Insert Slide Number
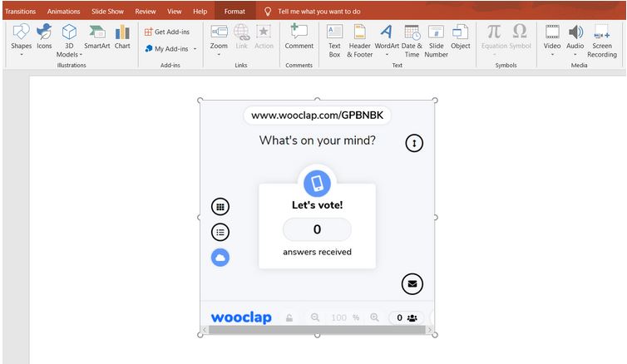 pos(437,41)
